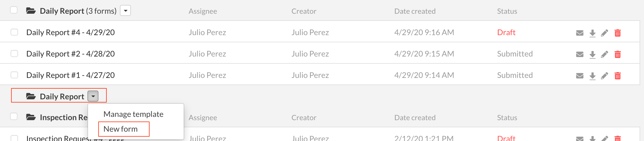
Task: Edit Daily Report #1 with pencil icon
Action: [604, 76]
